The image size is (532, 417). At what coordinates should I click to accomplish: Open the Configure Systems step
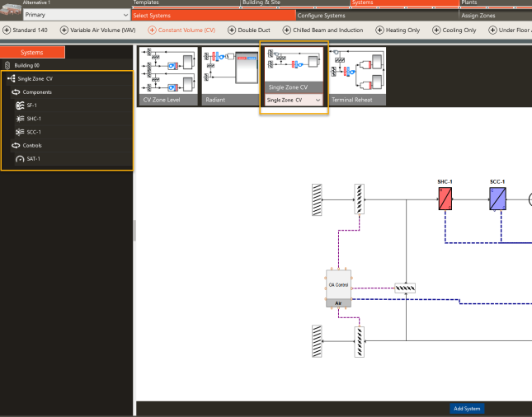coord(377,16)
